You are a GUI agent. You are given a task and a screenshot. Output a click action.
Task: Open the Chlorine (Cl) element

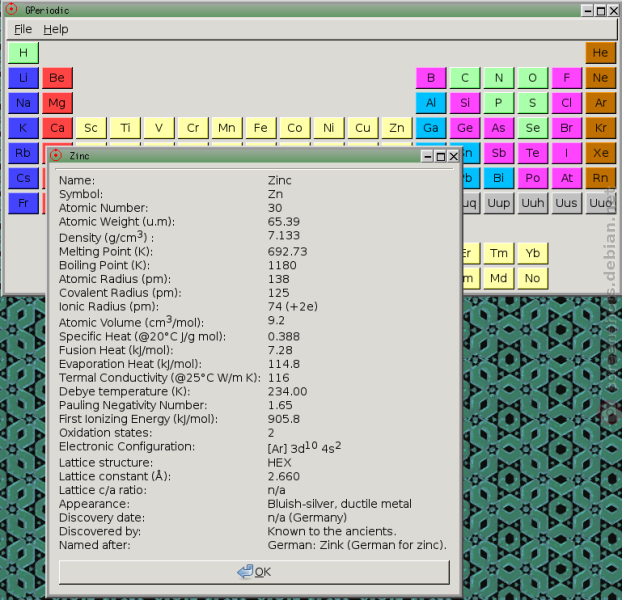(x=566, y=103)
